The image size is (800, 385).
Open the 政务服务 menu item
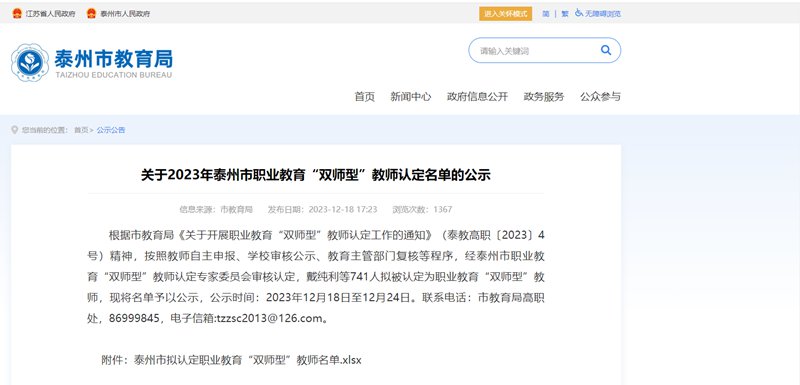(x=544, y=96)
